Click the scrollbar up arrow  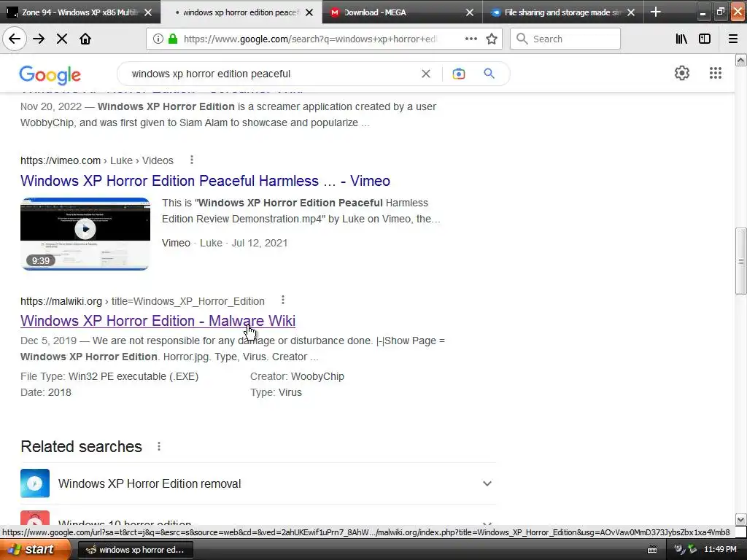click(x=741, y=60)
